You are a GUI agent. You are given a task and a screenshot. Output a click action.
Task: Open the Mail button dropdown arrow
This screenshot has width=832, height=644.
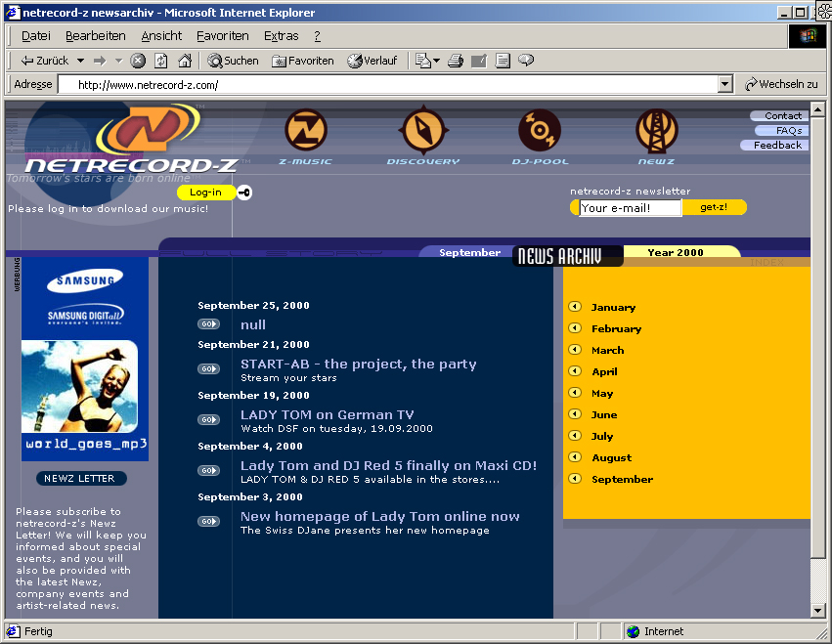437,61
